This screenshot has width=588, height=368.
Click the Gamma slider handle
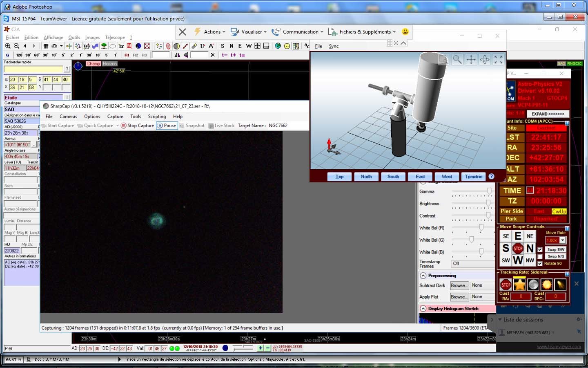[489, 191]
